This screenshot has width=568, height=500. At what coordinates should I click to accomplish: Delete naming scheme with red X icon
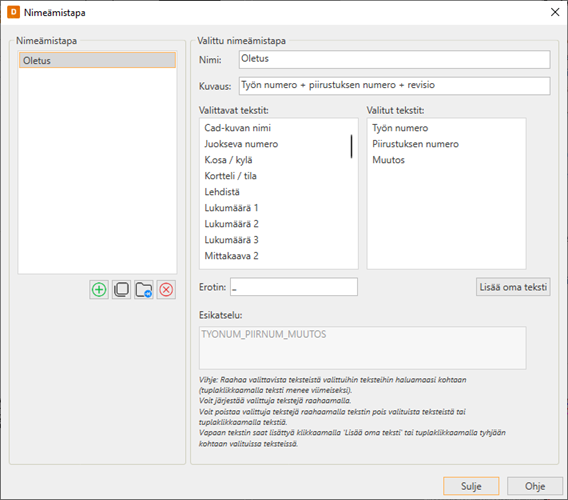166,289
